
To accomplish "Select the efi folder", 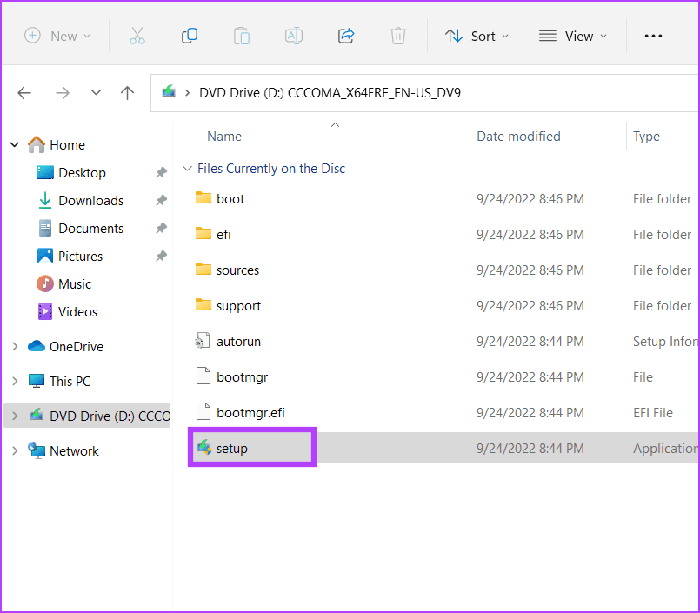I will point(223,235).
